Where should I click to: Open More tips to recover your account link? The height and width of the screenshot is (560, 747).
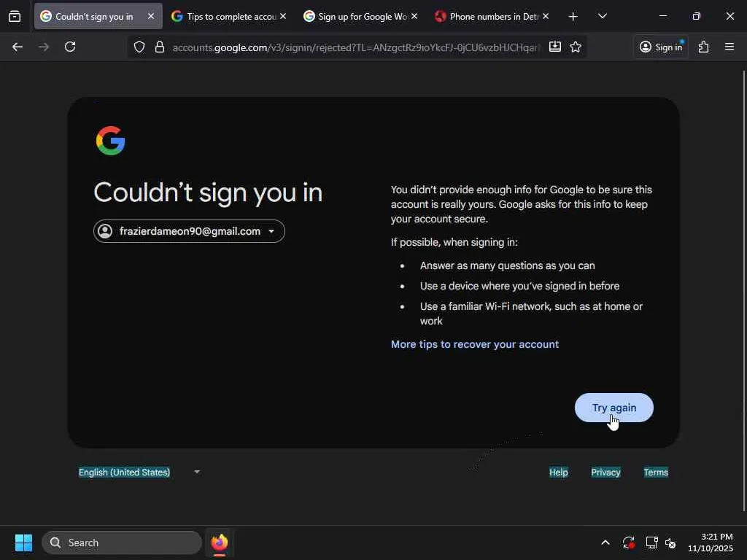(474, 344)
